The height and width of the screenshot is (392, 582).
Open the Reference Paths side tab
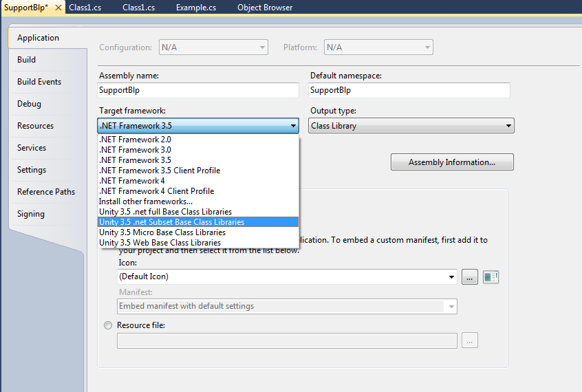[46, 192]
